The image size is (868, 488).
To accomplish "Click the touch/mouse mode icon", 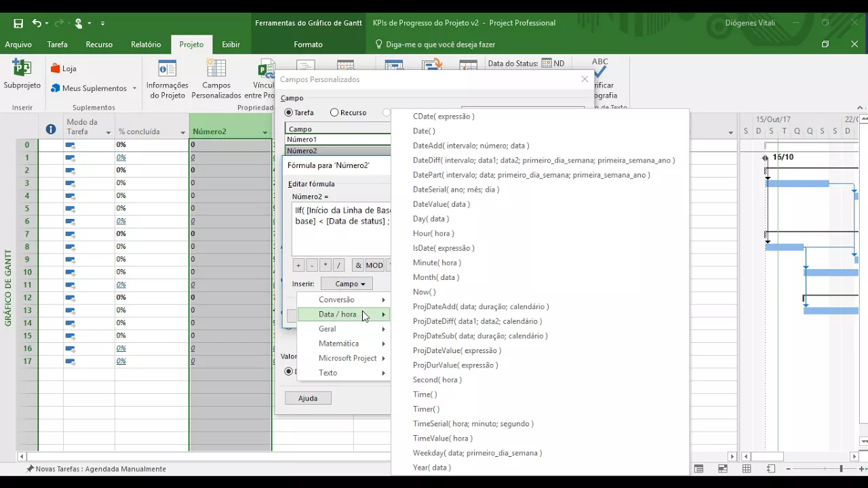I will coord(79,23).
